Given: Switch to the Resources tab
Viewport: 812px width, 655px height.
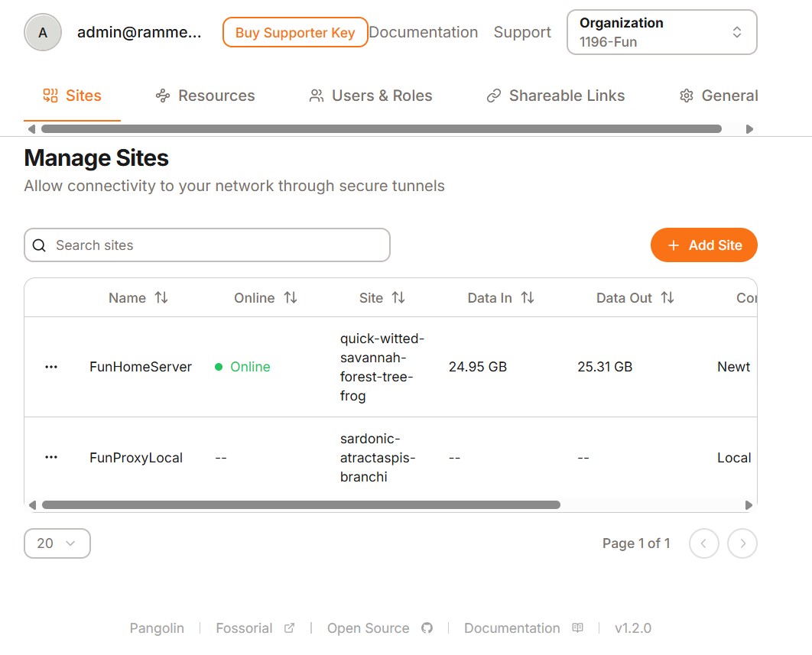Looking at the screenshot, I should 205,96.
